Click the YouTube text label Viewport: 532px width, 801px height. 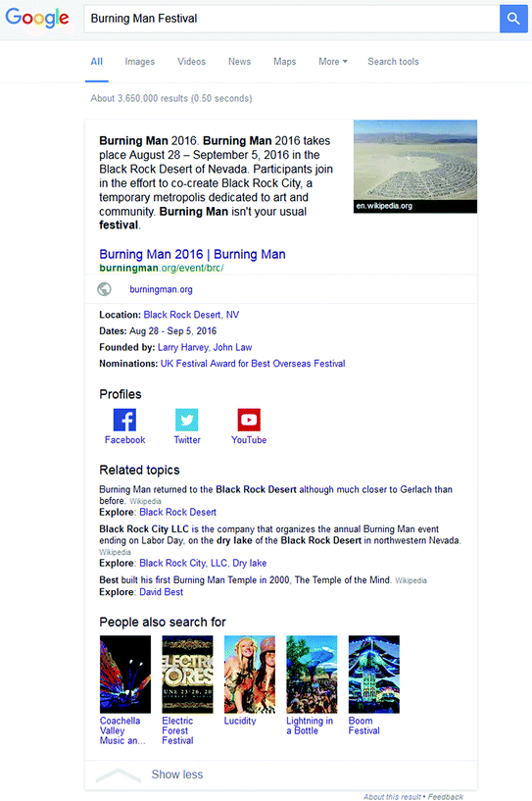coord(249,440)
